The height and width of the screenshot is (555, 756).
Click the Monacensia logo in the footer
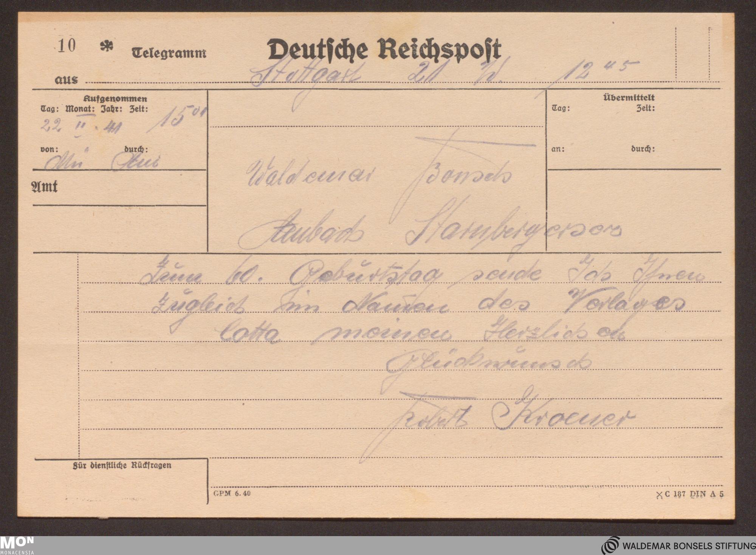(17, 546)
